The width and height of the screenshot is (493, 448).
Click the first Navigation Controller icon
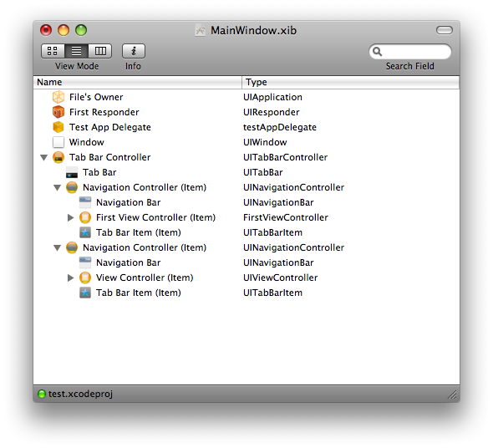point(72,187)
